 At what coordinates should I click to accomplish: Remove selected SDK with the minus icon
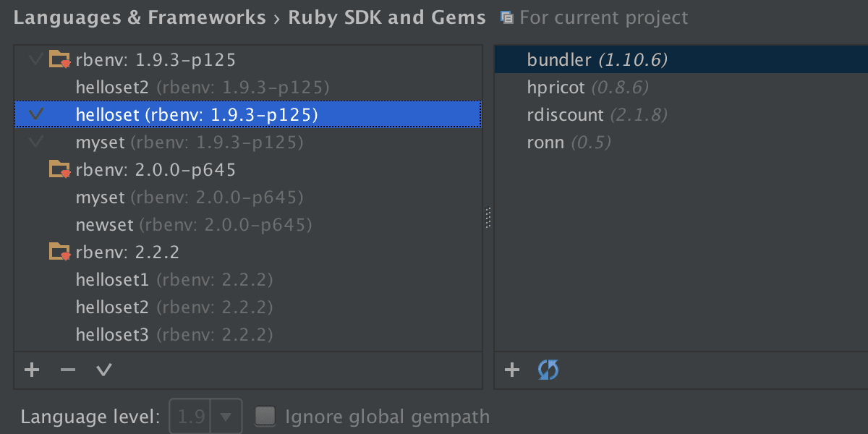tap(68, 370)
